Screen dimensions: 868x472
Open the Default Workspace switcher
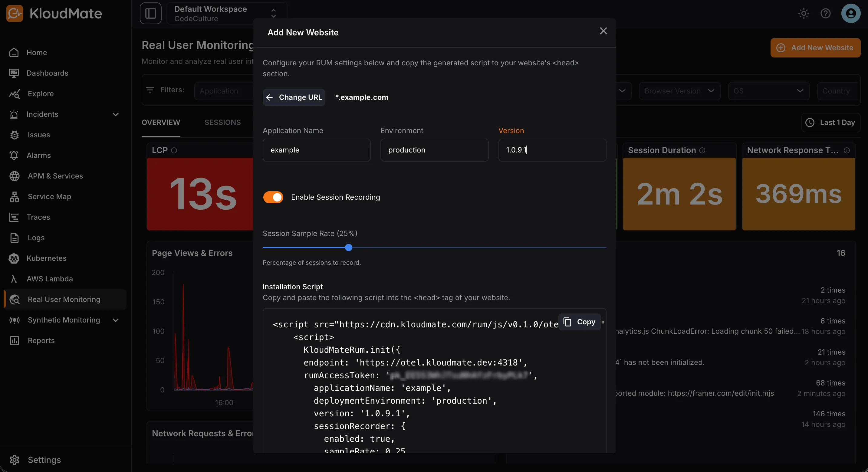coord(226,14)
